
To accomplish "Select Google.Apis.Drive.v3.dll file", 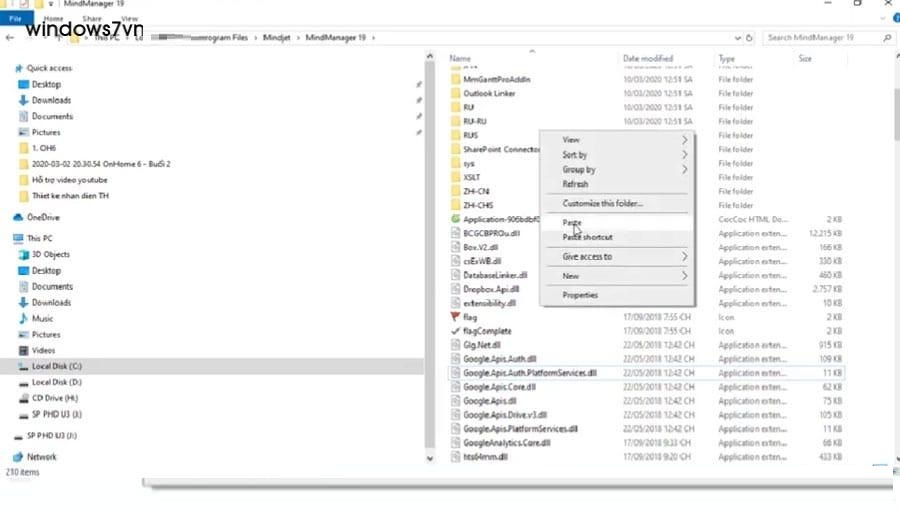I will tap(505, 415).
